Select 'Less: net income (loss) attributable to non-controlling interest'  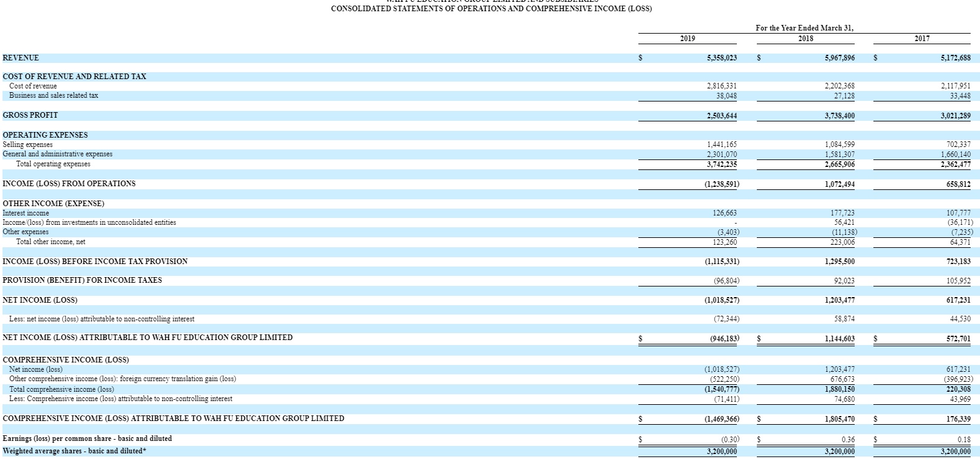[x=102, y=319]
